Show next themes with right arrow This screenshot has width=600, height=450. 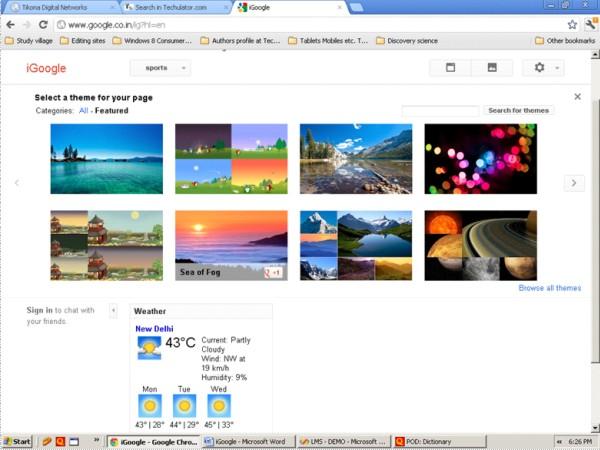574,183
